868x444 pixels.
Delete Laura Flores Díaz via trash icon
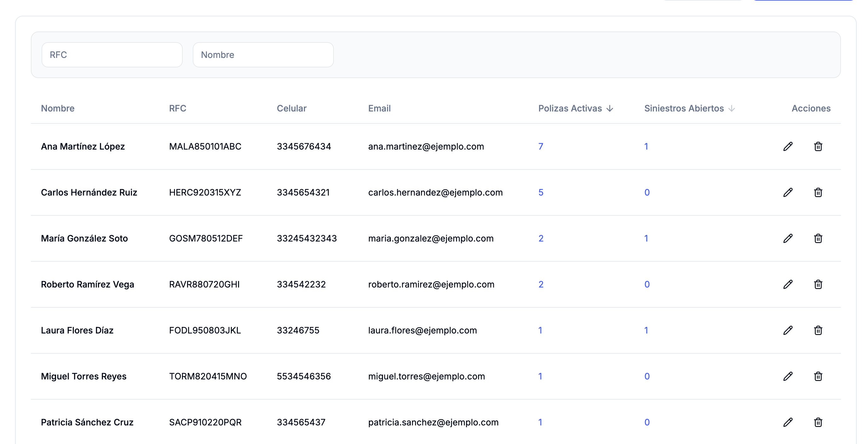[x=818, y=330]
